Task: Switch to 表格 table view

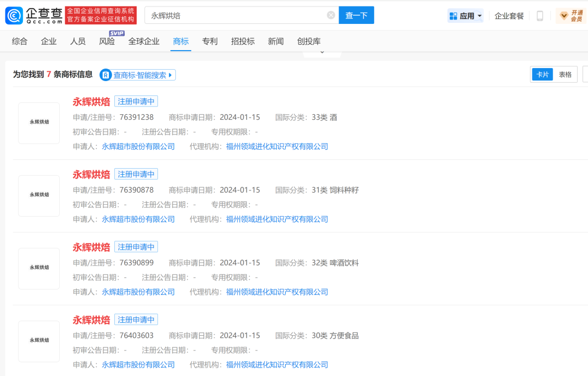Action: click(565, 75)
